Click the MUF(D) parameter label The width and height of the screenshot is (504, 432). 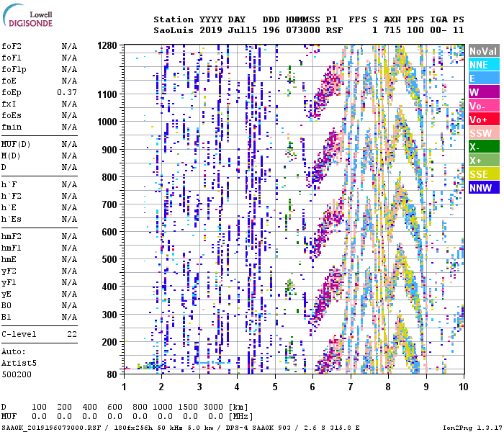pos(16,144)
